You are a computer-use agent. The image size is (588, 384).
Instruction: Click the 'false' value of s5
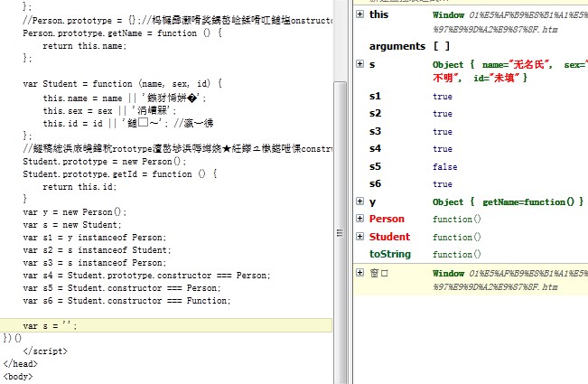444,166
